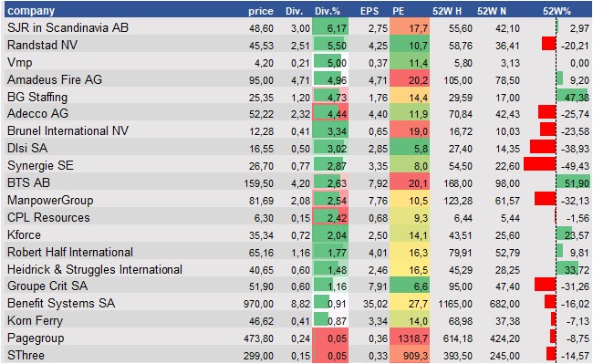This screenshot has width=593, height=364.
Task: Select Adecco AG dividend yield cell 4,44
Action: 330,113
